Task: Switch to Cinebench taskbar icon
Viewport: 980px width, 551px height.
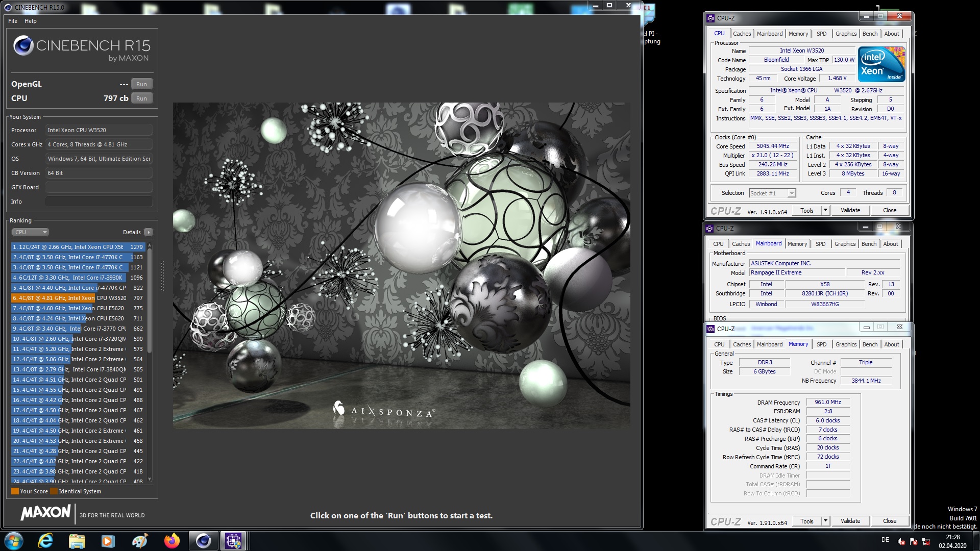Action: (203, 541)
